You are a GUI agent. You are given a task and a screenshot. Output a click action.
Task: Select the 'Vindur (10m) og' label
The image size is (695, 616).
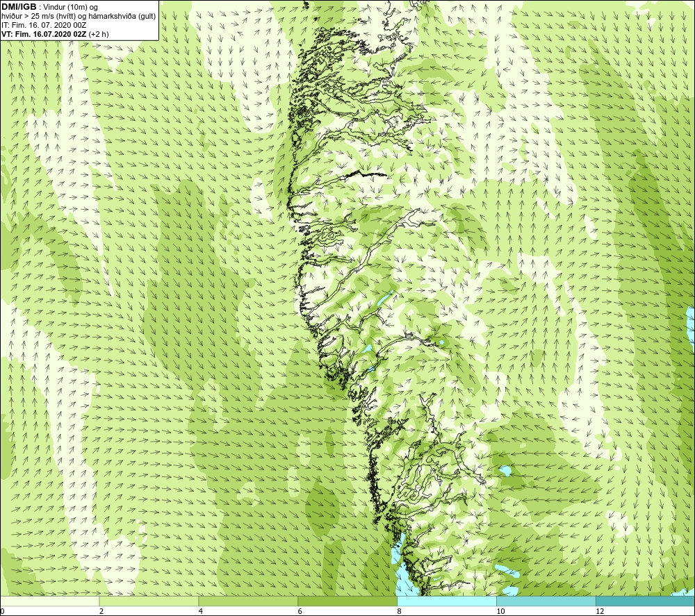(70, 7)
